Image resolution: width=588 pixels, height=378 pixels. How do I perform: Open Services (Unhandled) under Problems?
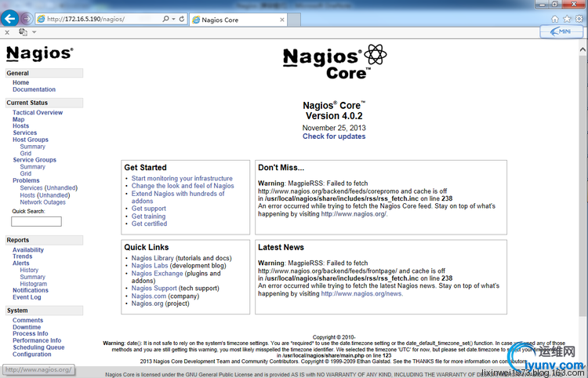(49, 188)
